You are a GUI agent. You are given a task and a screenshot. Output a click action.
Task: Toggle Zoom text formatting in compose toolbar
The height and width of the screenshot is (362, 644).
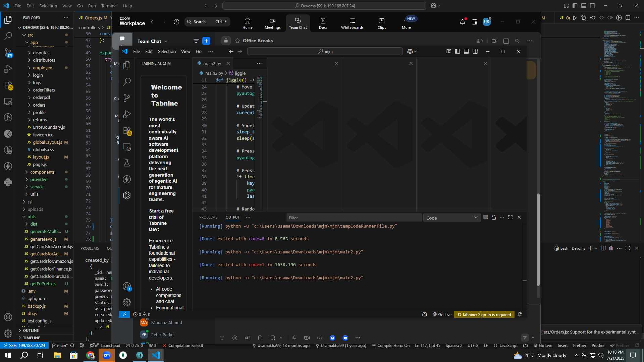pos(222,338)
